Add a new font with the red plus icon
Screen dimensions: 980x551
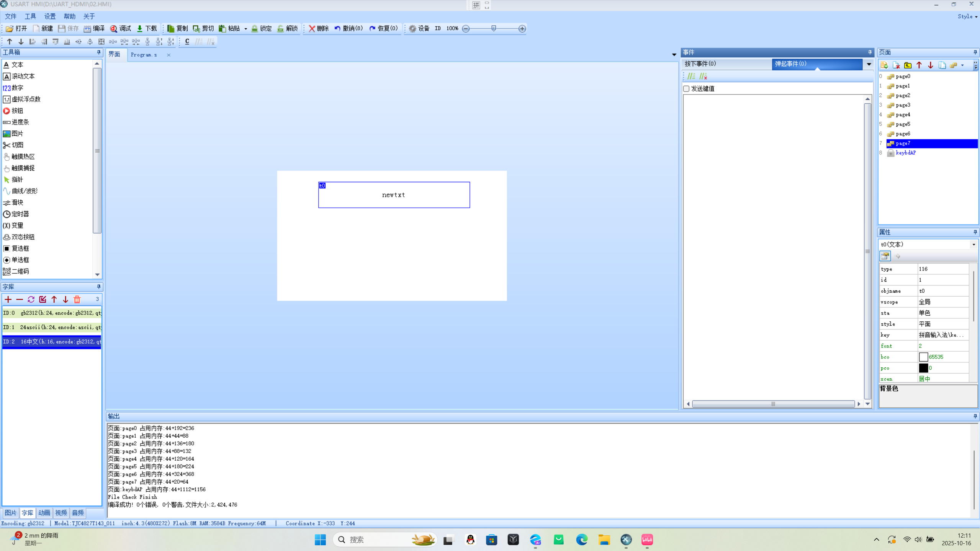[8, 299]
